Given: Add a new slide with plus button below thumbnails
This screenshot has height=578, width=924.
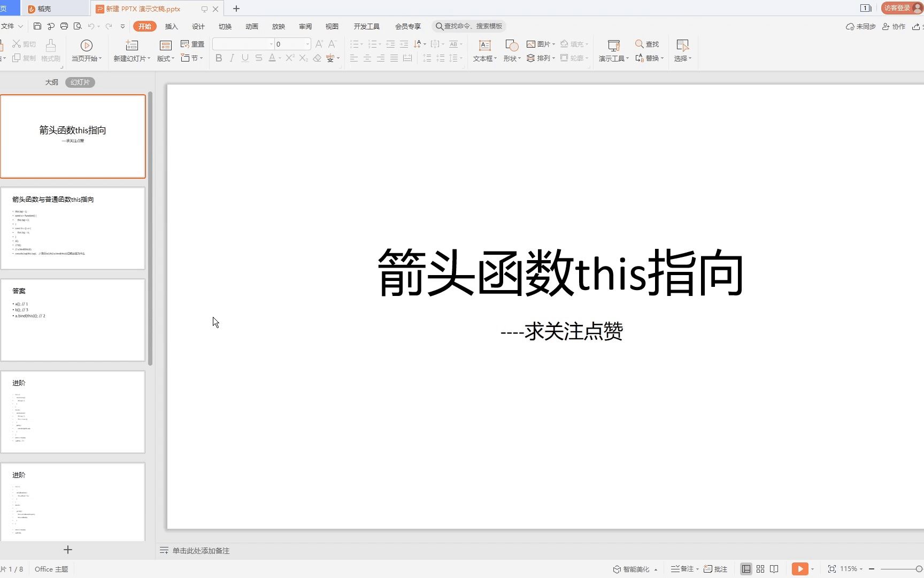Looking at the screenshot, I should [68, 550].
